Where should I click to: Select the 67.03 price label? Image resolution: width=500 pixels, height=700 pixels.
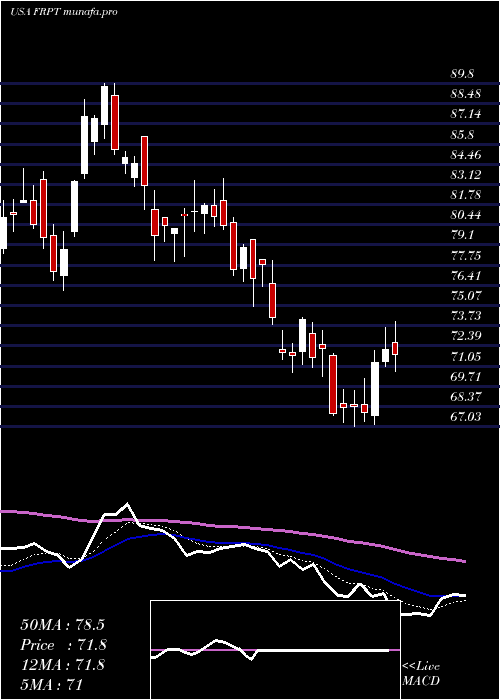click(466, 417)
